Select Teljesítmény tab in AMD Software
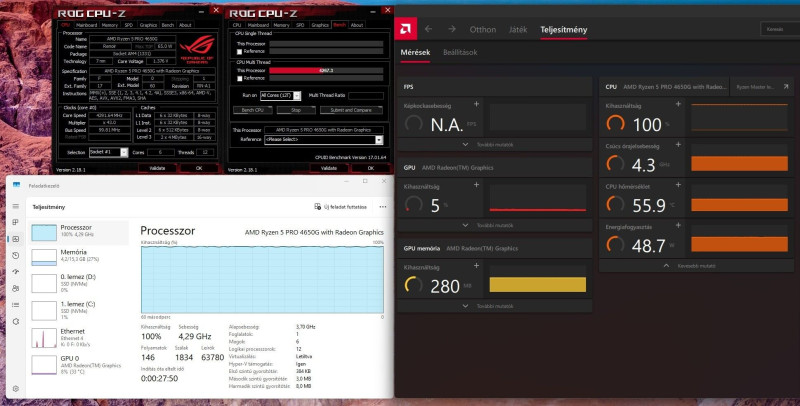Image resolution: width=800 pixels, height=406 pixels. [x=564, y=30]
